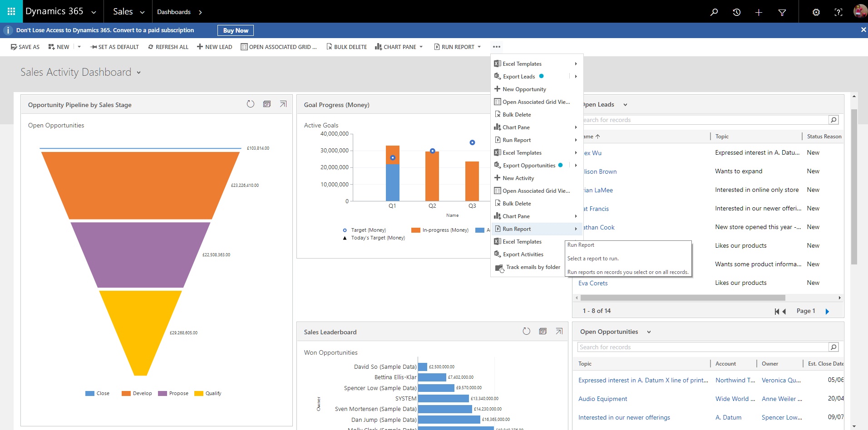Select New Opportunity from overflow menu
Image resolution: width=868 pixels, height=430 pixels.
[x=524, y=89]
